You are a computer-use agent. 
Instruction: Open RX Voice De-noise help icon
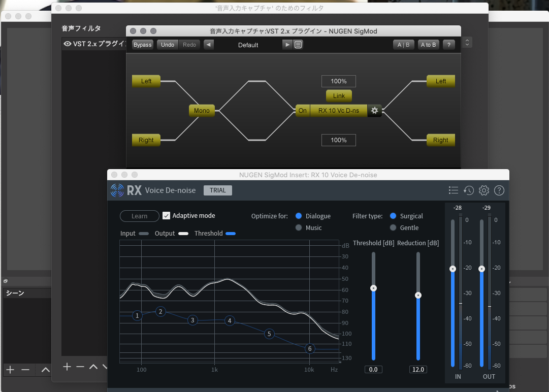coord(499,190)
